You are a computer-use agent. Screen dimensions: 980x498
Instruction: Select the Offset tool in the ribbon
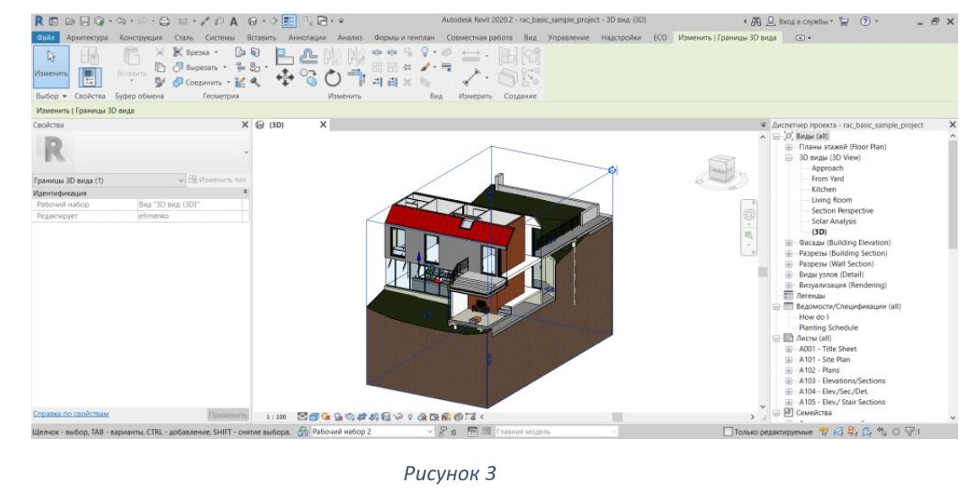(308, 57)
